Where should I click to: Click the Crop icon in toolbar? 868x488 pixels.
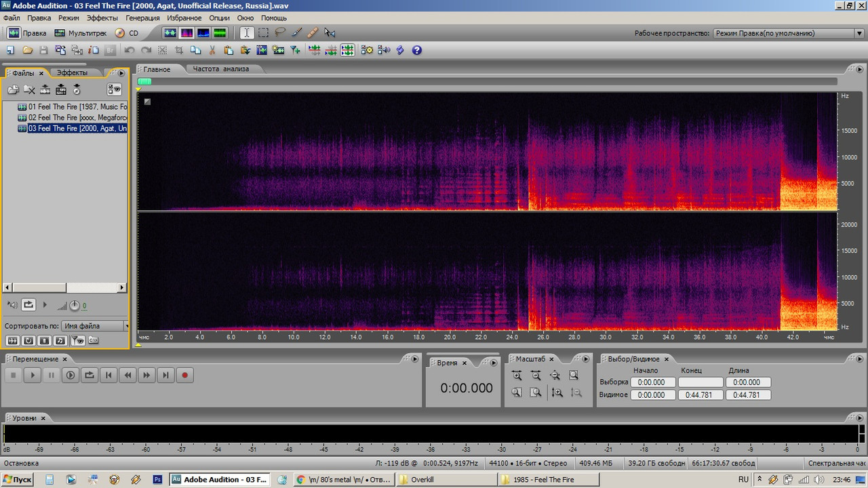pos(180,50)
